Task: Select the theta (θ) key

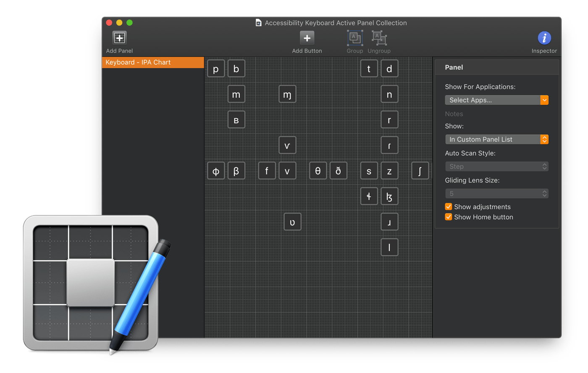Action: pyautogui.click(x=318, y=170)
